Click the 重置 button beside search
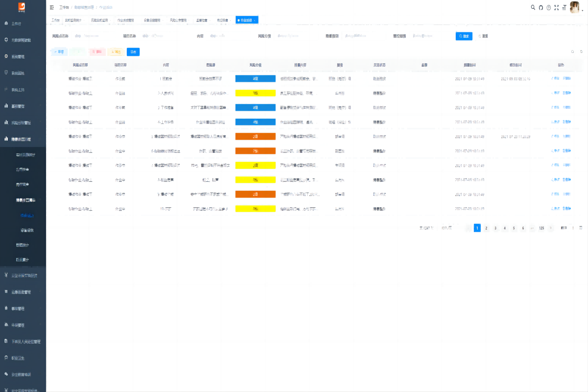This screenshot has height=392, width=588. tap(483, 36)
